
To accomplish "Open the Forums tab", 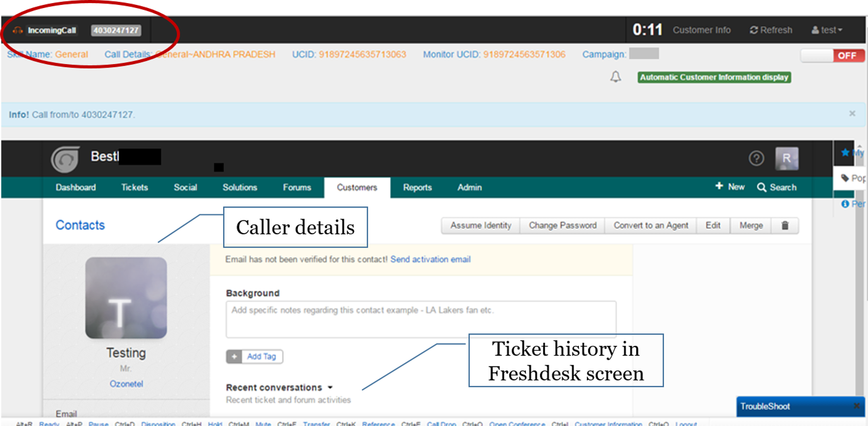I will [x=297, y=187].
